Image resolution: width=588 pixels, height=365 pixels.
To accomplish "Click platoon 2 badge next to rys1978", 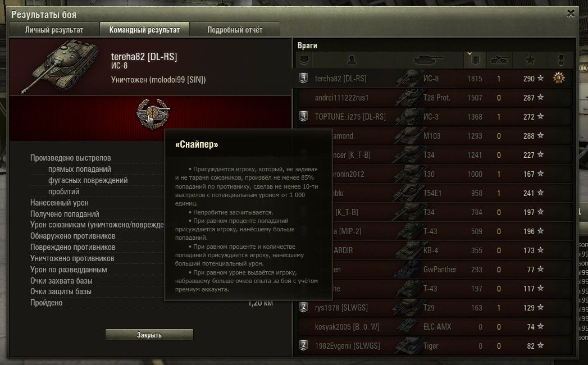I will pyautogui.click(x=304, y=307).
